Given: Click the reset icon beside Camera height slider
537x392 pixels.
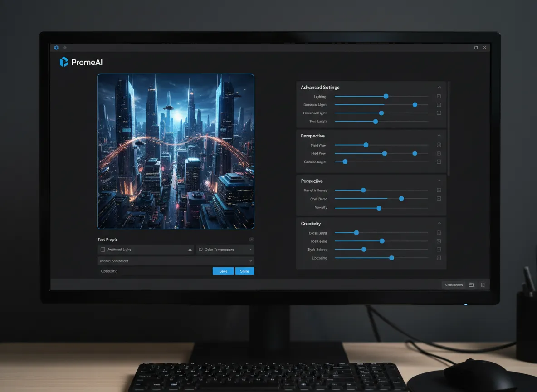Looking at the screenshot, I should (x=439, y=162).
